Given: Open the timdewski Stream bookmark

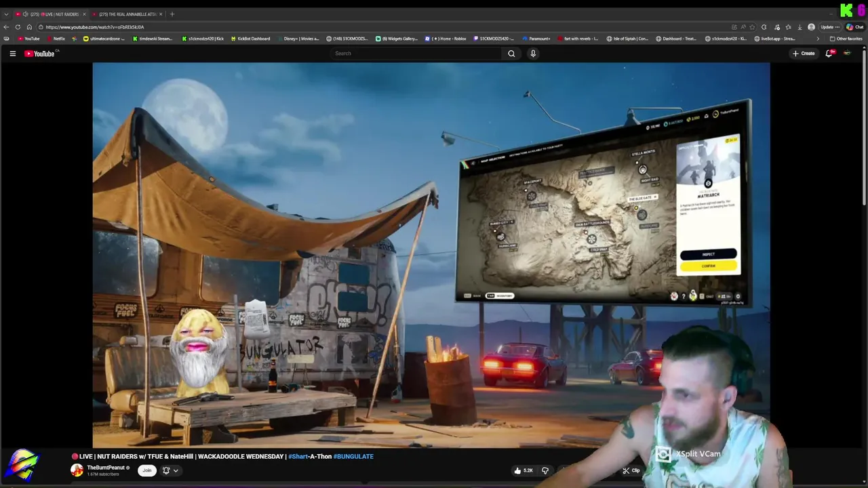Looking at the screenshot, I should coord(153,39).
